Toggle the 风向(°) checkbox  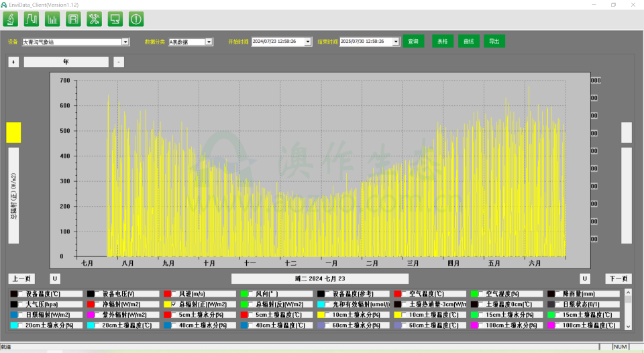[x=251, y=294]
